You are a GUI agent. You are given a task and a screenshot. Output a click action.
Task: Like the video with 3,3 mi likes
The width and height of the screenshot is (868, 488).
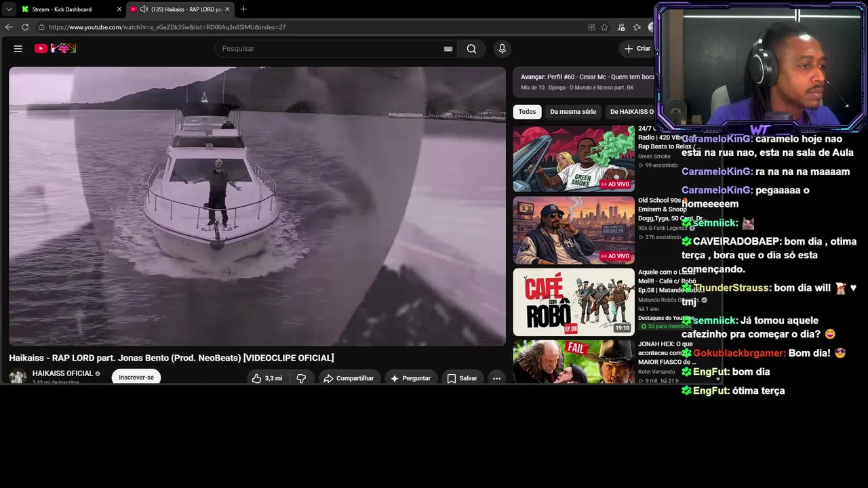(267, 378)
